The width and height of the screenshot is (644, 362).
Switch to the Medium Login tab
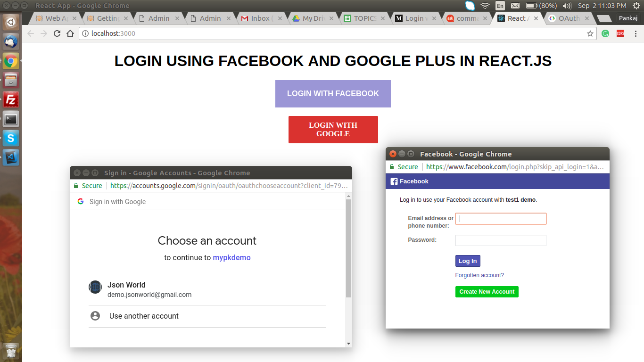(x=416, y=18)
